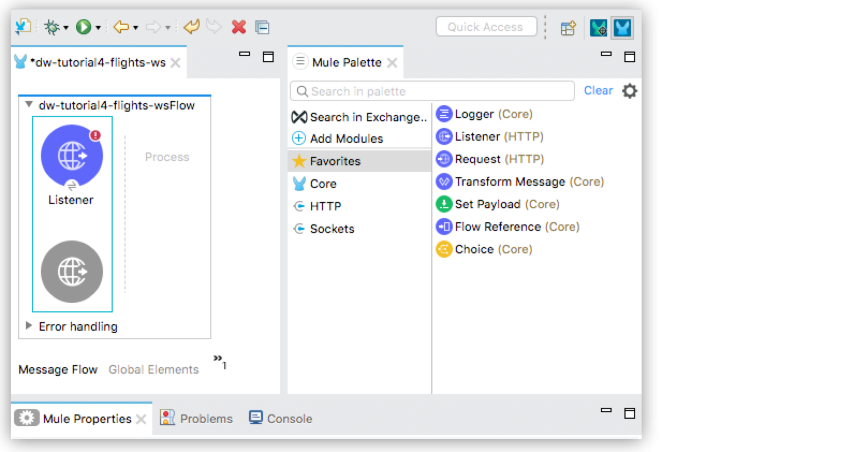Switch to the Global Elements tab
The image size is (868, 452).
(x=153, y=370)
